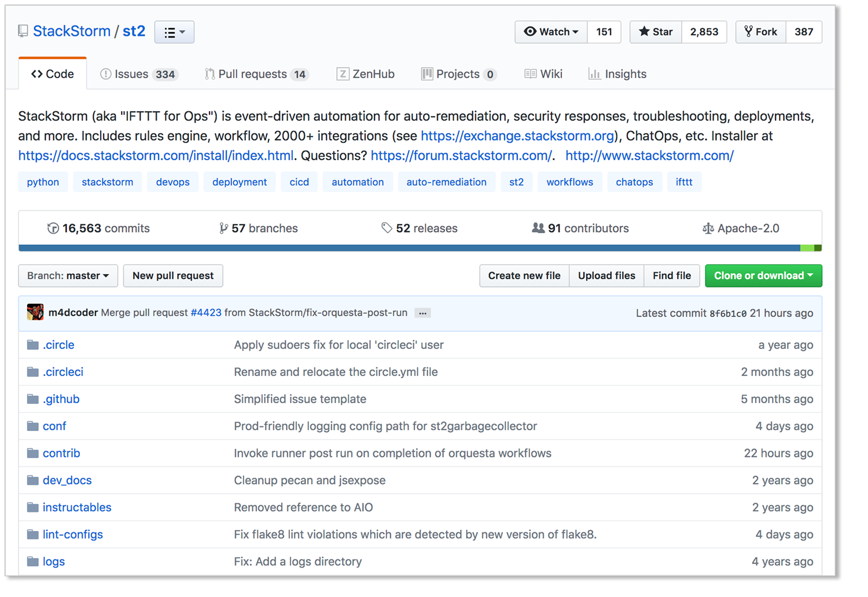Click the m4dcoder avatar thumbnail
The height and width of the screenshot is (597, 868).
click(35, 312)
